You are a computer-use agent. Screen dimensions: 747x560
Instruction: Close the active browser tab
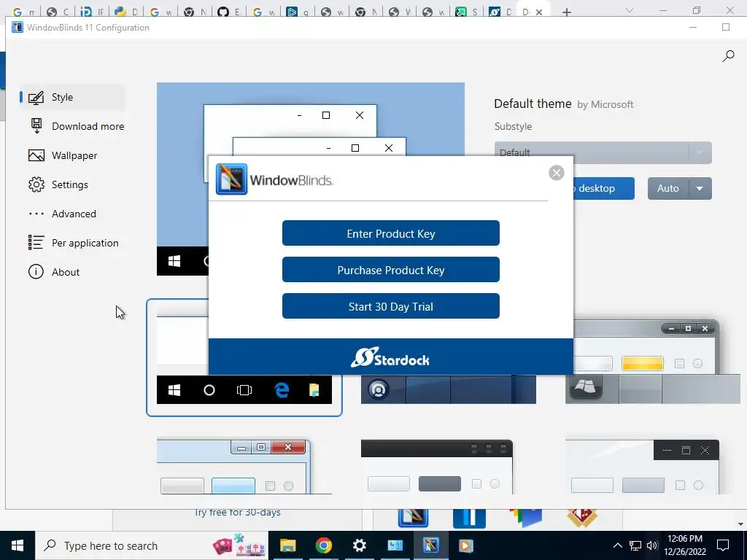(539, 12)
